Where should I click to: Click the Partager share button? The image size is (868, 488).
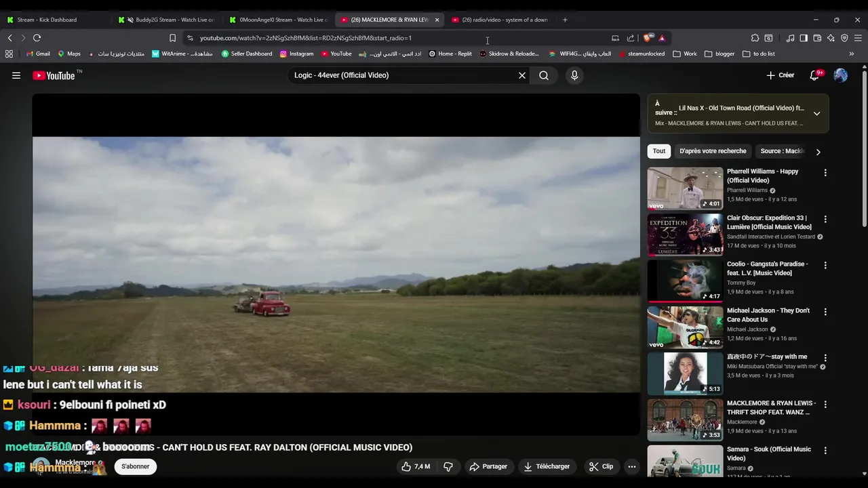click(x=488, y=466)
